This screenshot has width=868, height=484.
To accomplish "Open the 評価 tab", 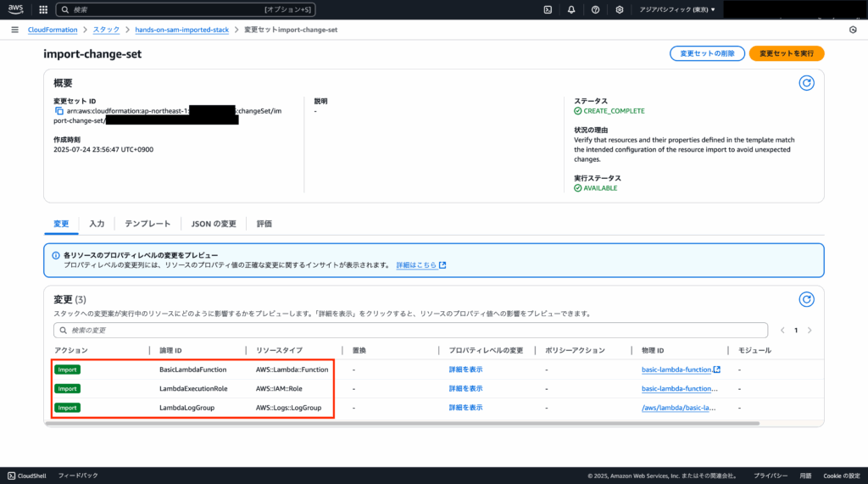I will [x=264, y=224].
